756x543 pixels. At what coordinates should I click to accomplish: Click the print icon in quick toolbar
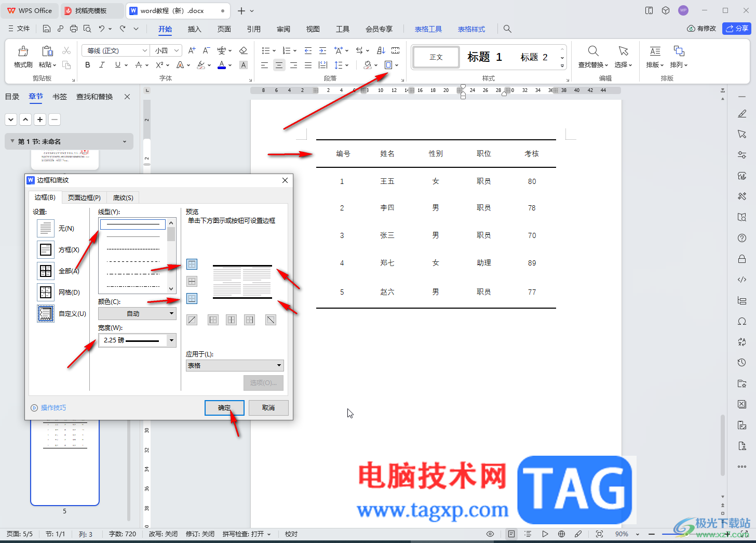(x=74, y=29)
